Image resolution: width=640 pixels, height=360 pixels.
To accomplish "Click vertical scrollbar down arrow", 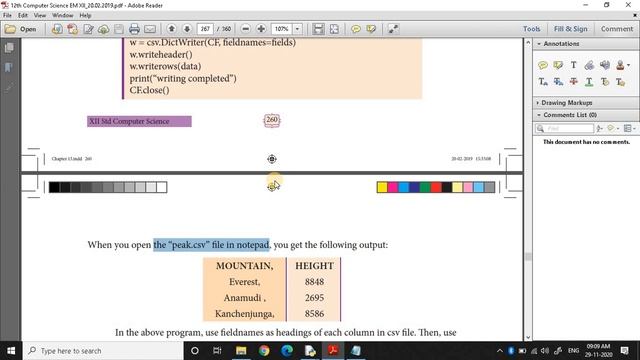I will point(528,337).
